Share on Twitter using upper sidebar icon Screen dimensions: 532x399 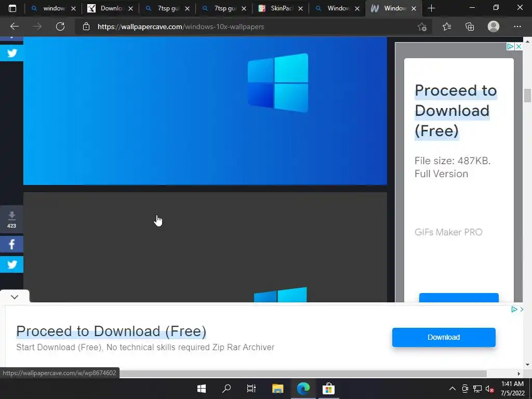tap(12, 54)
